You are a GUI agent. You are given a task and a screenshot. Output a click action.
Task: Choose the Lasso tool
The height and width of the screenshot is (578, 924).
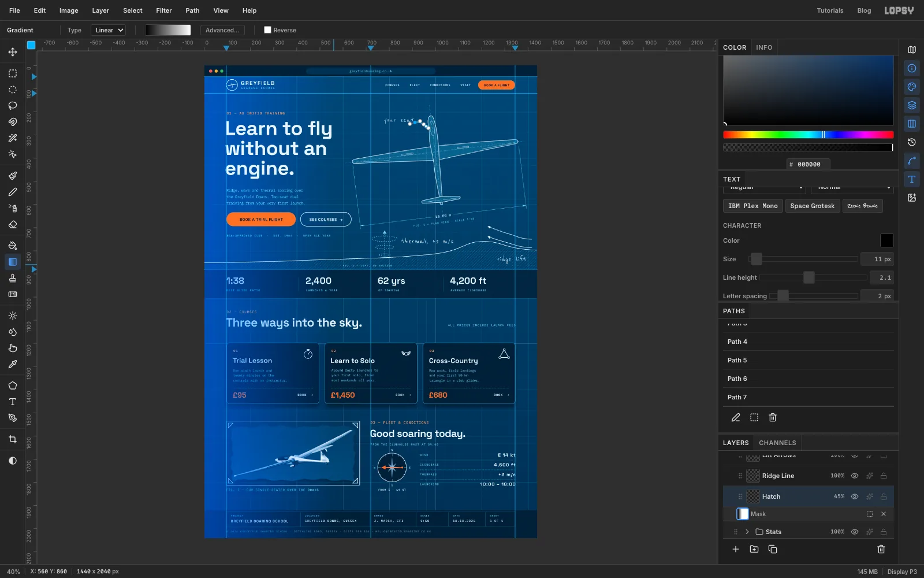tap(13, 106)
